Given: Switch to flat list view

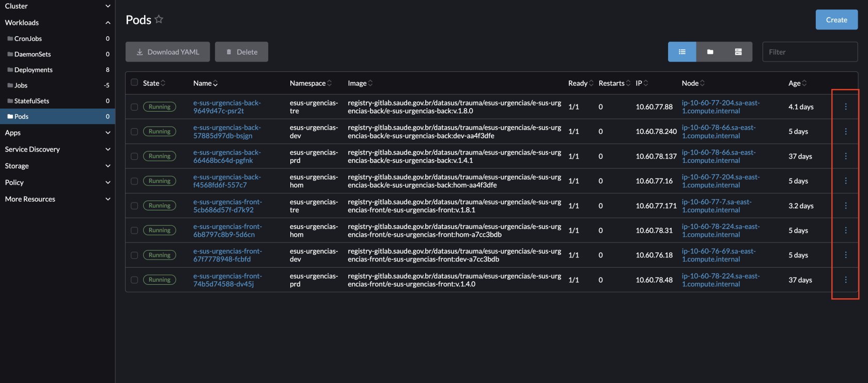Looking at the screenshot, I should coord(682,52).
